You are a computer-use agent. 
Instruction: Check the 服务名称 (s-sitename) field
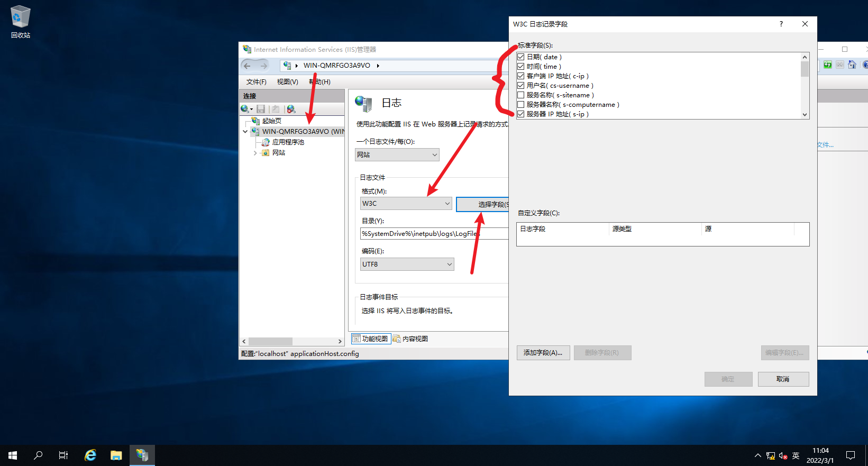[521, 95]
